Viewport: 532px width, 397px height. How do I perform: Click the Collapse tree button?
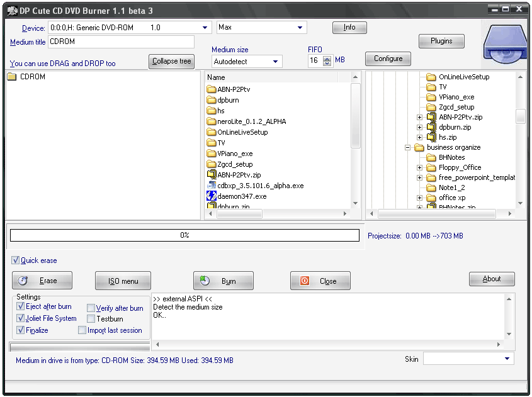tap(171, 62)
